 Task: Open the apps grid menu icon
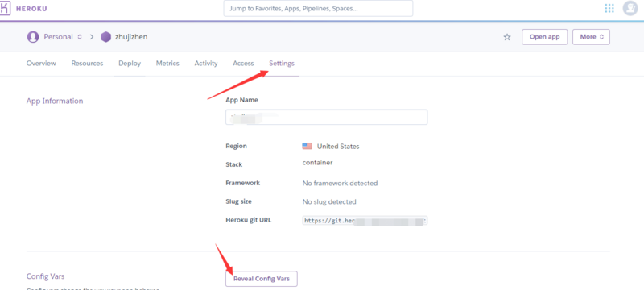(x=609, y=8)
